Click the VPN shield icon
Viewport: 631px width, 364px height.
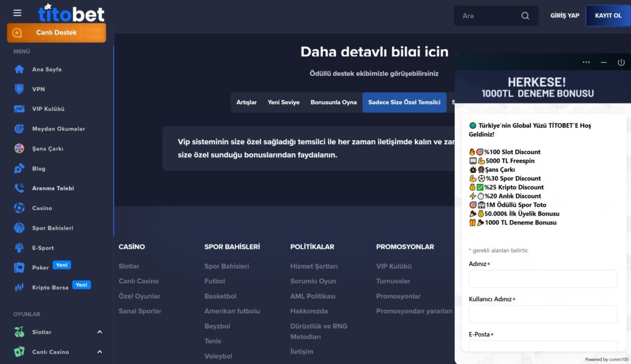[19, 89]
